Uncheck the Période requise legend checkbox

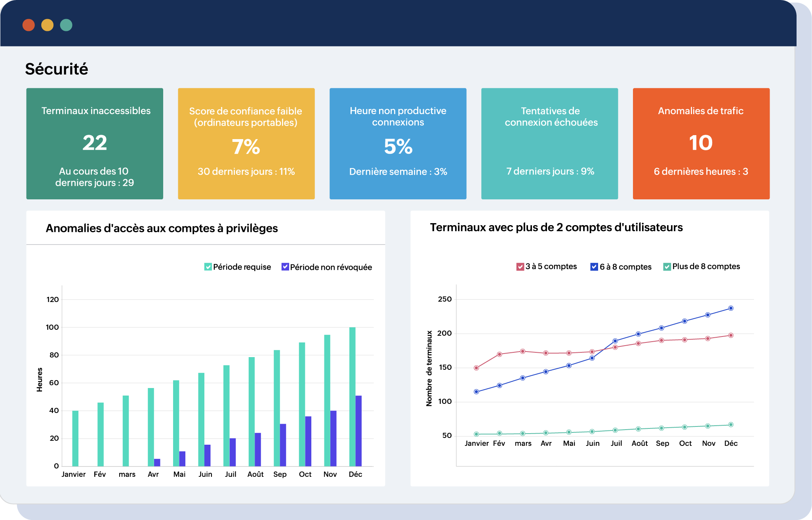pos(208,267)
